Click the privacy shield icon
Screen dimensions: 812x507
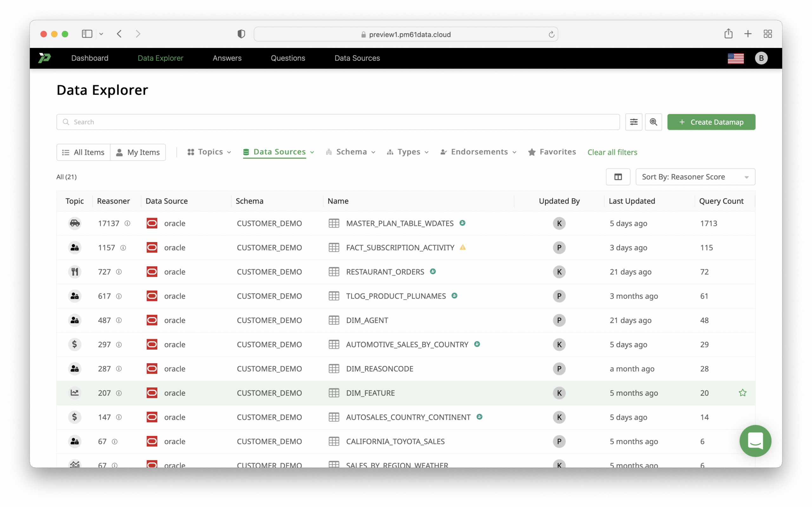[241, 34]
